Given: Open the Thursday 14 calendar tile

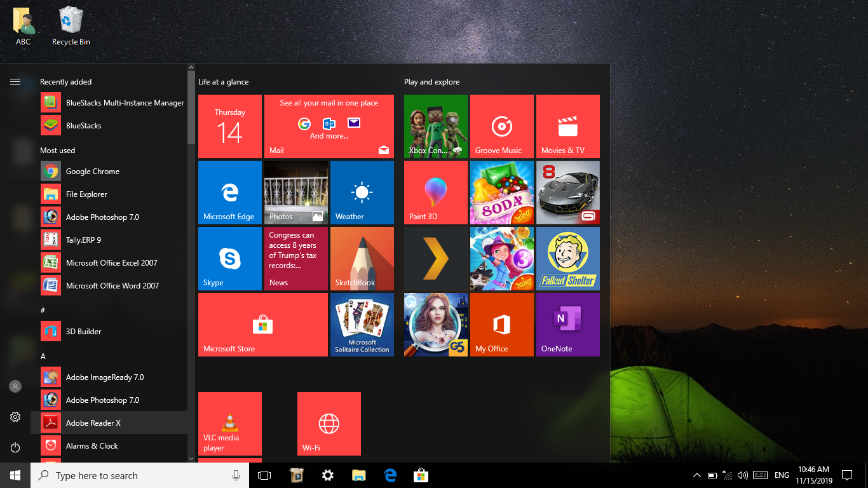Looking at the screenshot, I should (230, 126).
